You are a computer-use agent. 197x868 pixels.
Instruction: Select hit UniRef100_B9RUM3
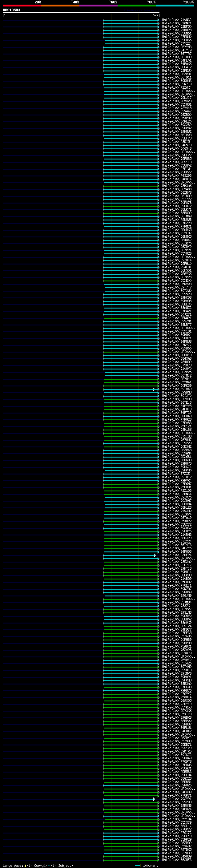(x=176, y=81)
